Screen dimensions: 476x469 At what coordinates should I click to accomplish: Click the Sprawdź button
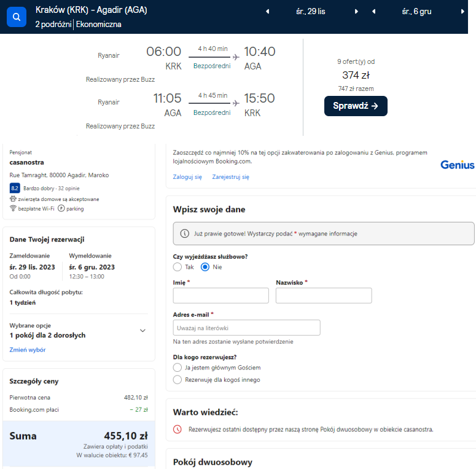[x=356, y=106]
